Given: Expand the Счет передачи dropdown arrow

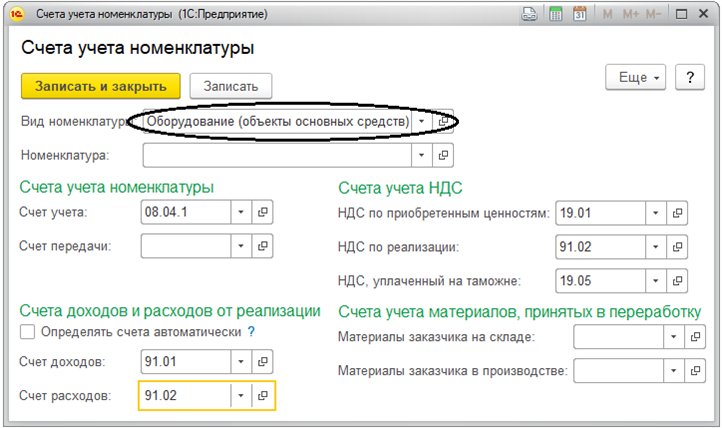Looking at the screenshot, I should (241, 246).
